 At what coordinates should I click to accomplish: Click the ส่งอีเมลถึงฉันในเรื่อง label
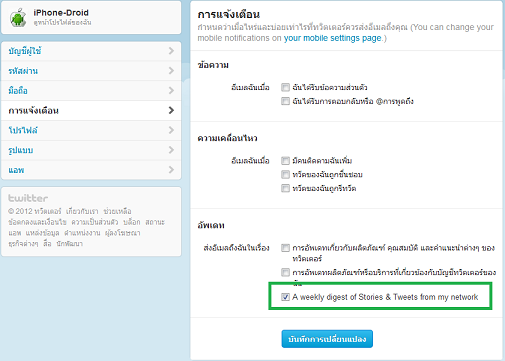tap(236, 248)
